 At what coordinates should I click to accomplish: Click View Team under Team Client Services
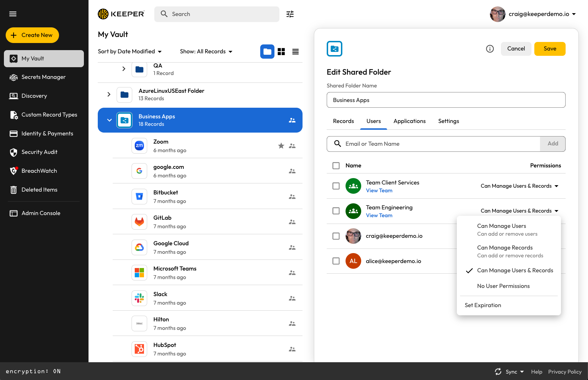point(379,191)
